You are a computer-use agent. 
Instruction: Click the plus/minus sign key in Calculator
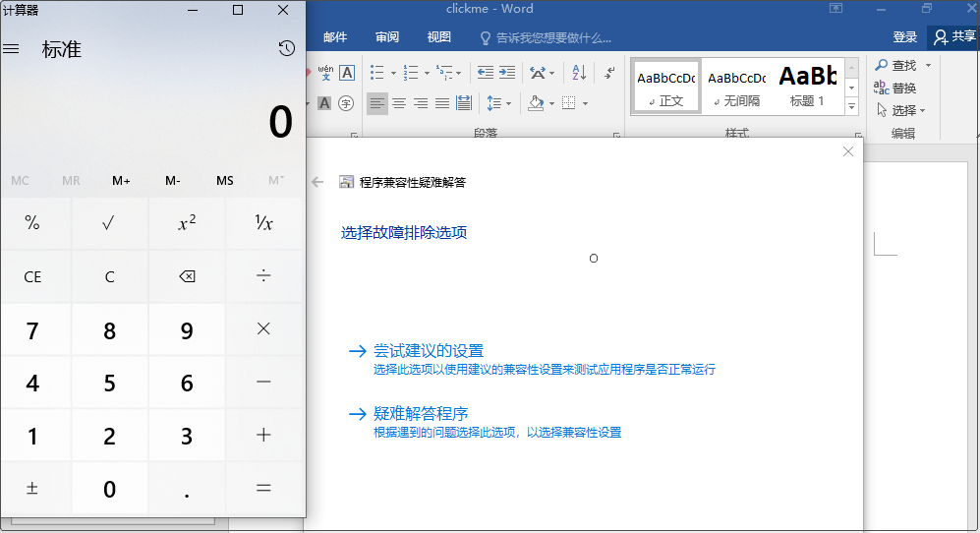point(32,489)
